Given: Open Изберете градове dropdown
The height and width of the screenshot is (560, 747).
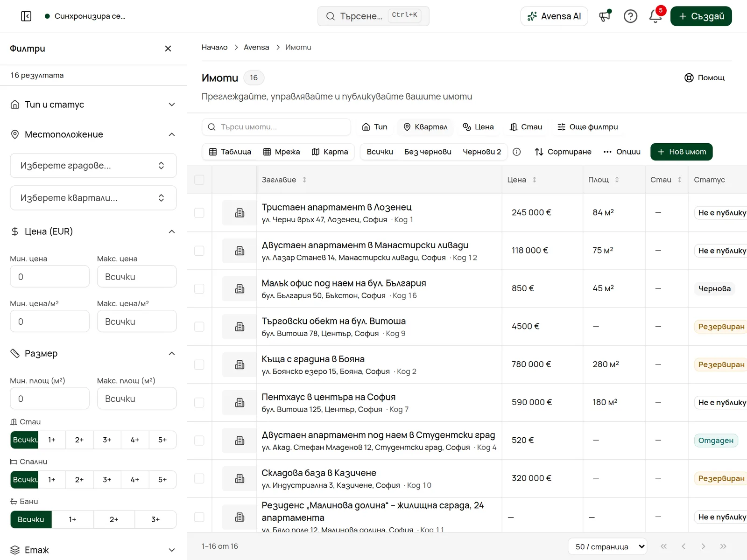Looking at the screenshot, I should 93,166.
